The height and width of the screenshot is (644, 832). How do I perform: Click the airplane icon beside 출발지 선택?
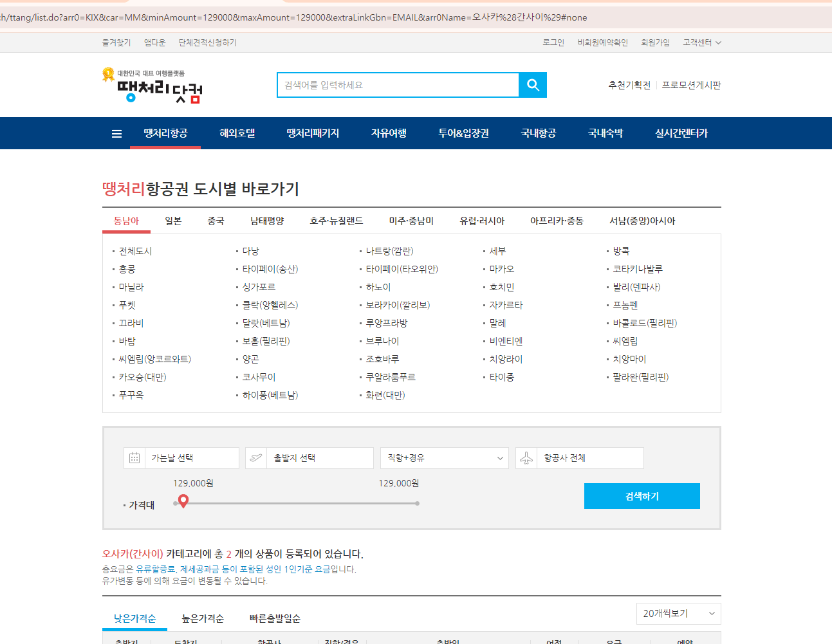point(256,458)
